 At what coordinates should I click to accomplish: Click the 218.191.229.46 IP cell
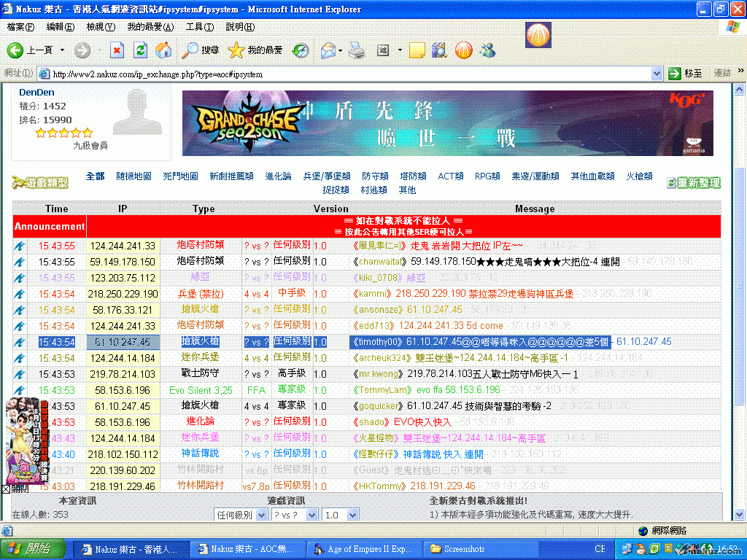pos(123,486)
